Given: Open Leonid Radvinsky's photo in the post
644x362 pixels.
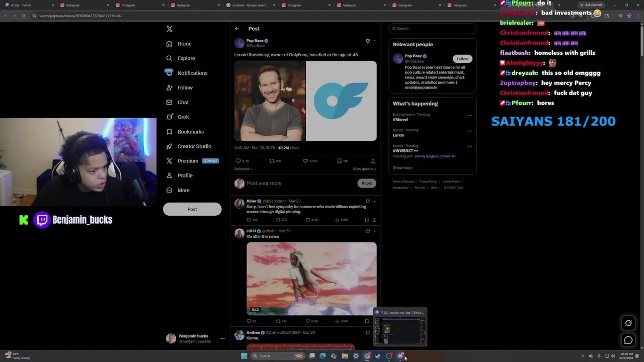Looking at the screenshot, I should coord(270,101).
